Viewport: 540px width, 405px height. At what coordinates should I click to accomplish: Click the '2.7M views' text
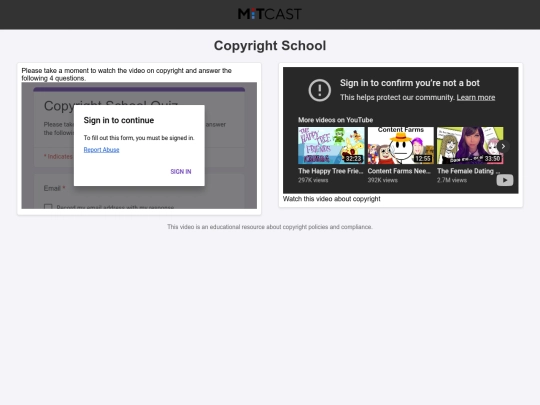coord(452,180)
